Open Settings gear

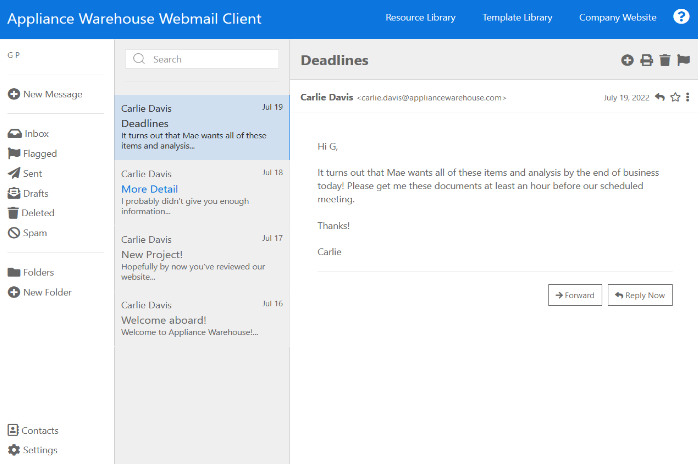click(x=33, y=450)
